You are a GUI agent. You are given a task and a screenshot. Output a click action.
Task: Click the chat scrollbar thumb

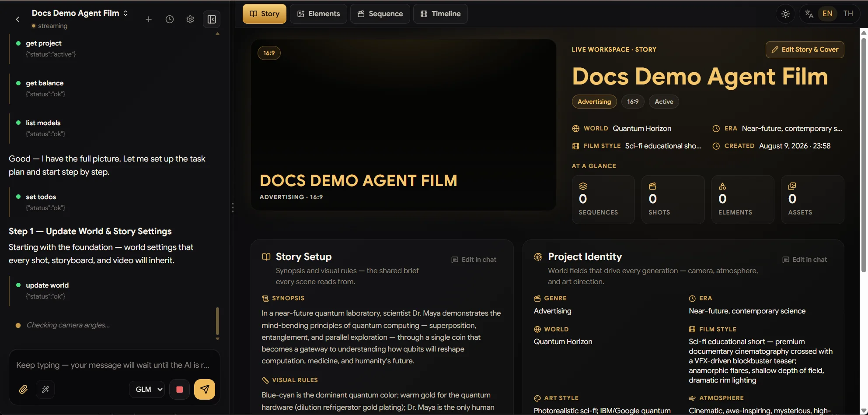coord(217,321)
